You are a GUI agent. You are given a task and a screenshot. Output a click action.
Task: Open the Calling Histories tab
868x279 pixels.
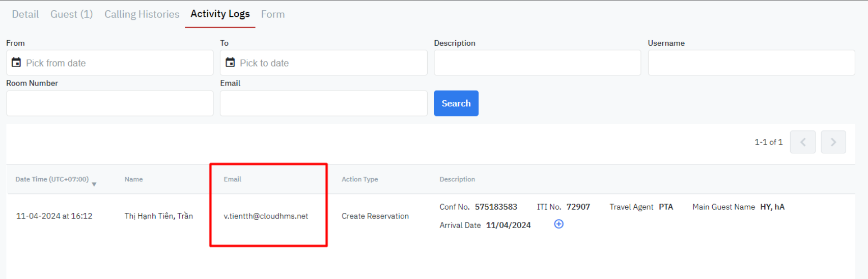[142, 14]
